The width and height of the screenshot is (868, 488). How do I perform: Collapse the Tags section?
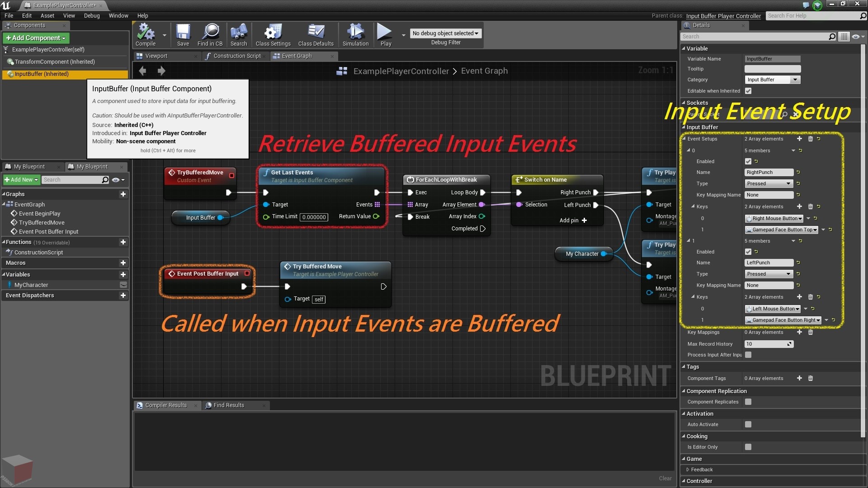(x=684, y=367)
